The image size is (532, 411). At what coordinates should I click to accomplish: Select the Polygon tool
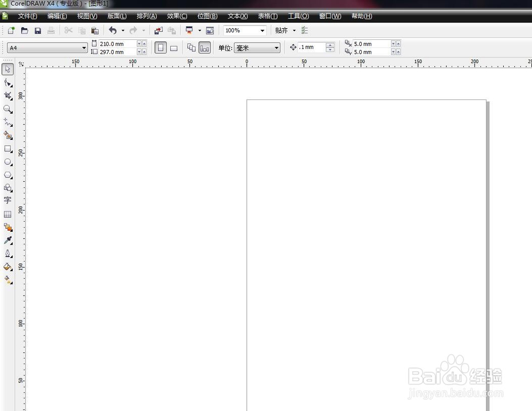pos(8,175)
